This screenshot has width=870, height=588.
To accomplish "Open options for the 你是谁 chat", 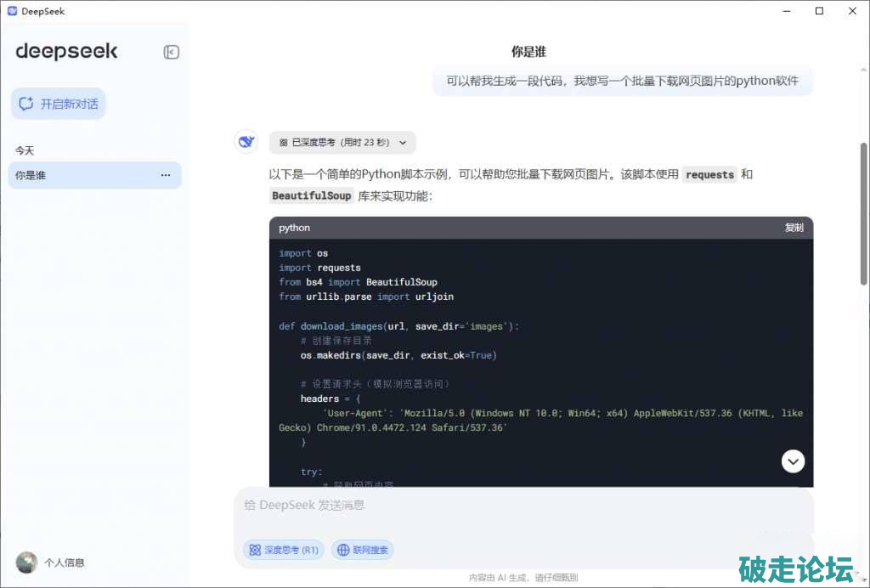I will tap(166, 176).
